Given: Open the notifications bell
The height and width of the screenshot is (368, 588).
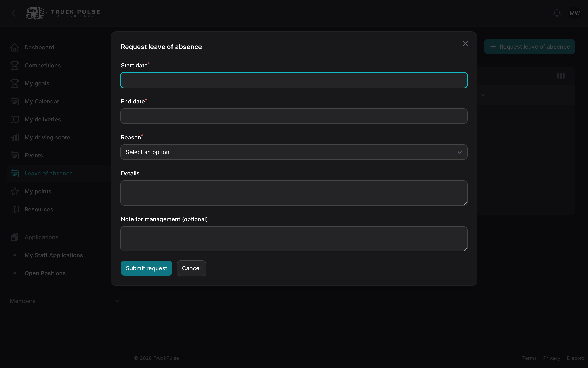Looking at the screenshot, I should click(557, 13).
